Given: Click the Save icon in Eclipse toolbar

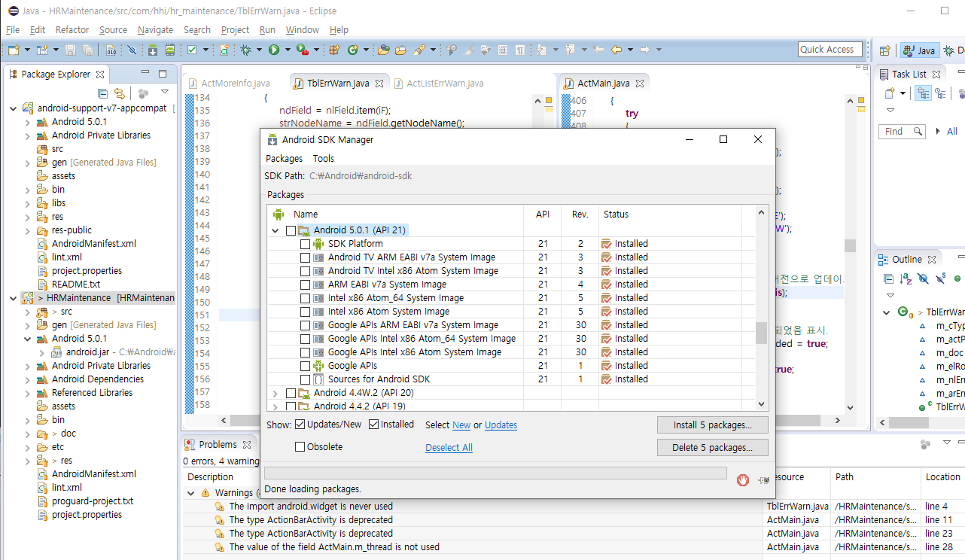Looking at the screenshot, I should tap(70, 50).
